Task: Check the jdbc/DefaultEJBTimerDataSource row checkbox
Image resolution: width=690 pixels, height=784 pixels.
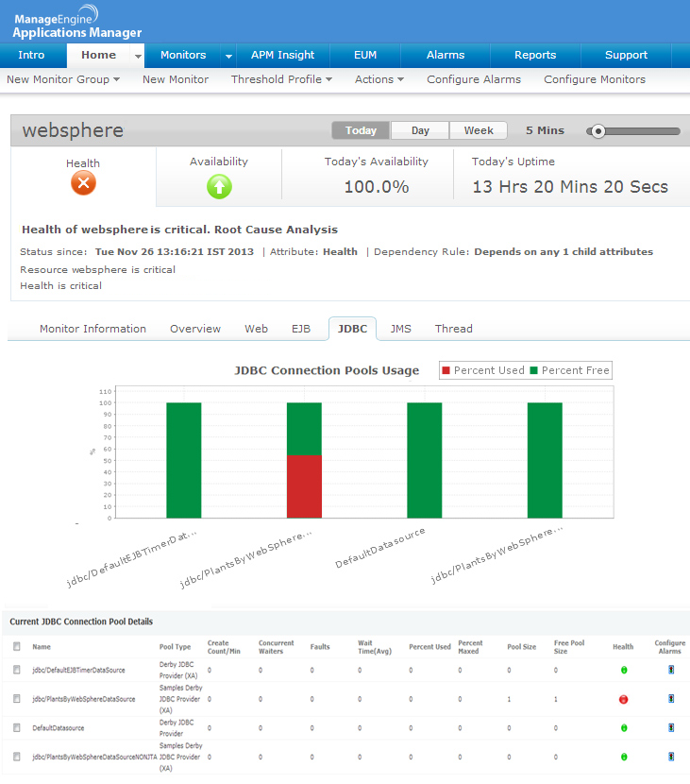Action: click(x=17, y=670)
